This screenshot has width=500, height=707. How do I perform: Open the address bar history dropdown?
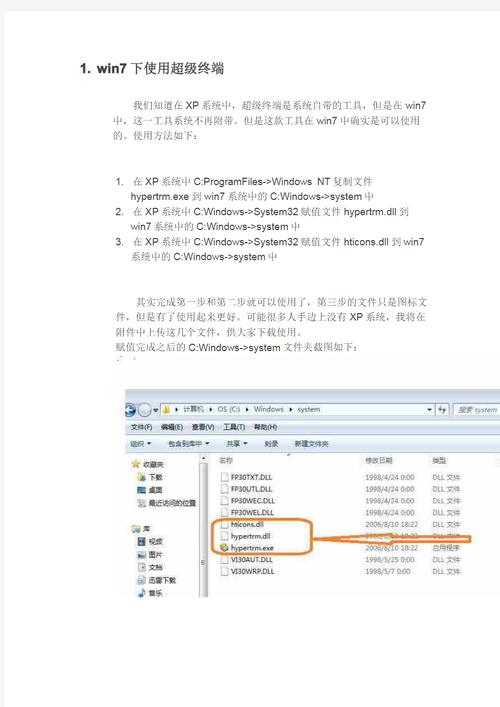pyautogui.click(x=429, y=410)
